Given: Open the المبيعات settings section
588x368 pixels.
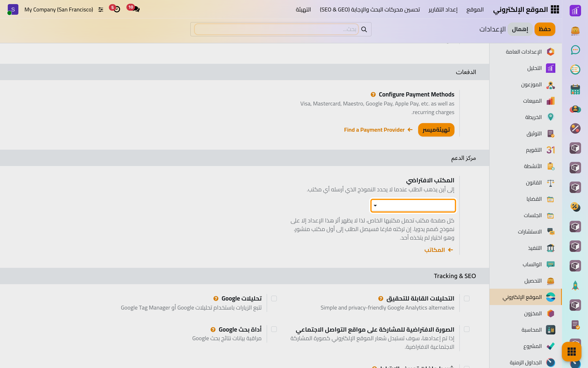Looking at the screenshot, I should point(526,101).
